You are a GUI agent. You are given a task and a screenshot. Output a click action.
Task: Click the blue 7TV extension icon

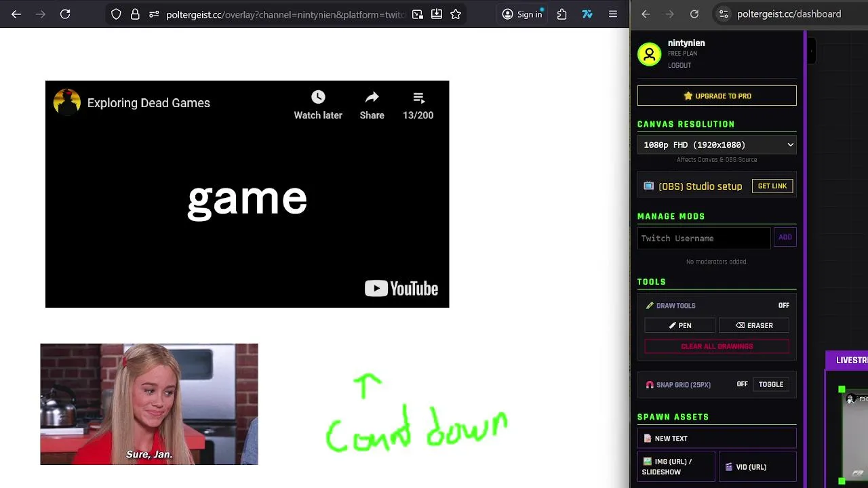pyautogui.click(x=587, y=14)
